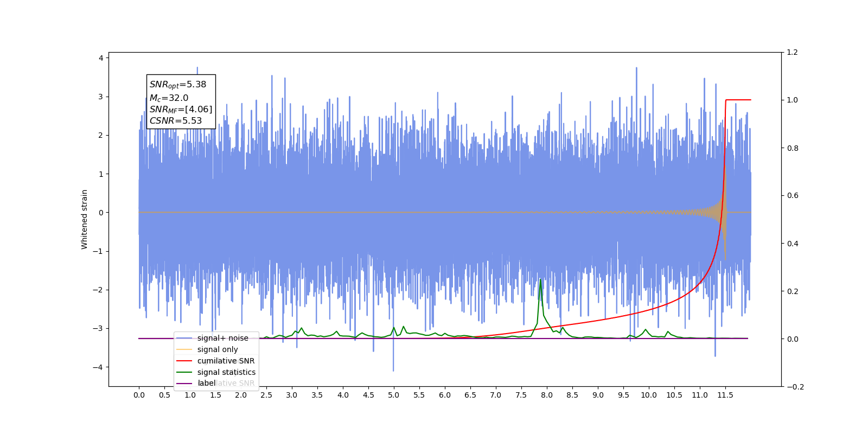
Task: Click the left y-axis tick label −4
Action: [98, 367]
